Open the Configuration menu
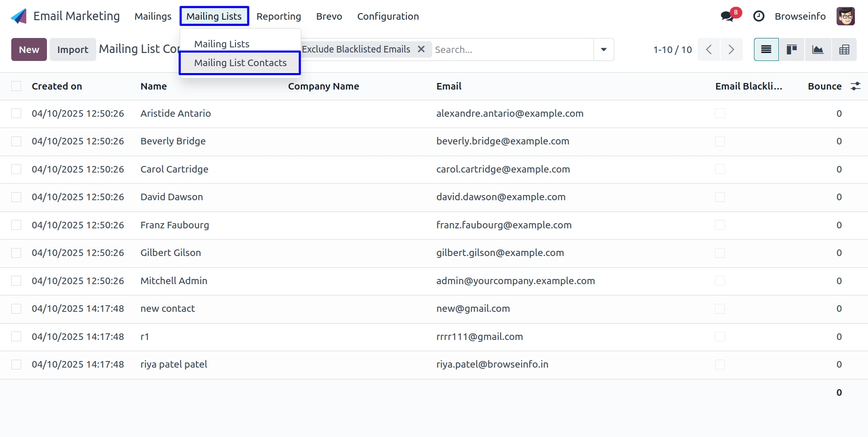 tap(388, 16)
